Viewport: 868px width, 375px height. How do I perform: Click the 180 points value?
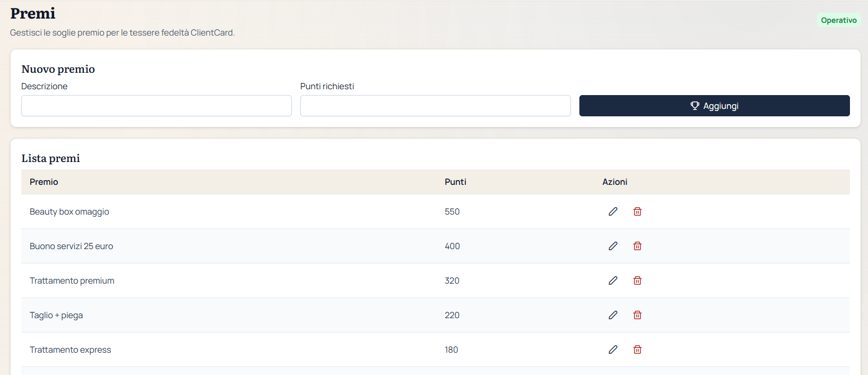(x=452, y=350)
